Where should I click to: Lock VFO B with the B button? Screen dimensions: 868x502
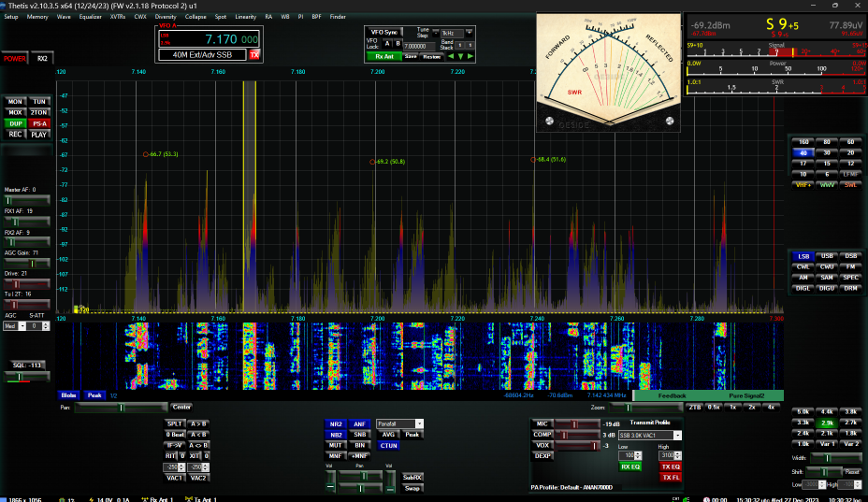tap(398, 44)
